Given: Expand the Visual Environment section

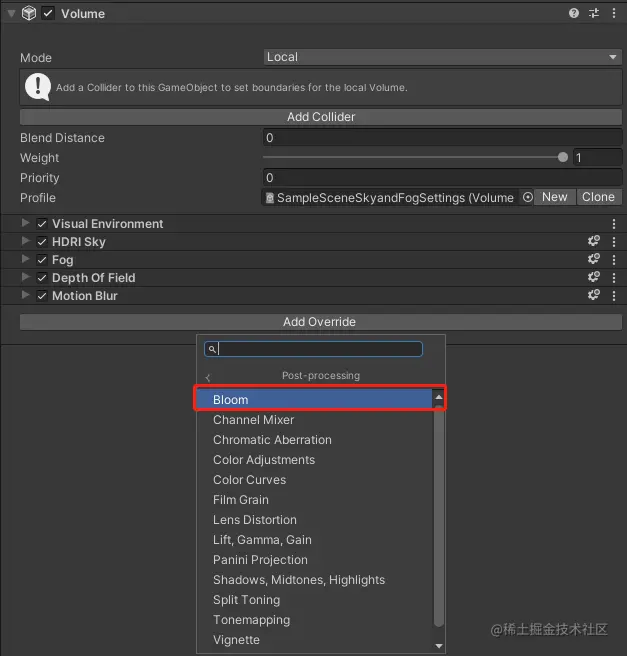Looking at the screenshot, I should (x=26, y=224).
